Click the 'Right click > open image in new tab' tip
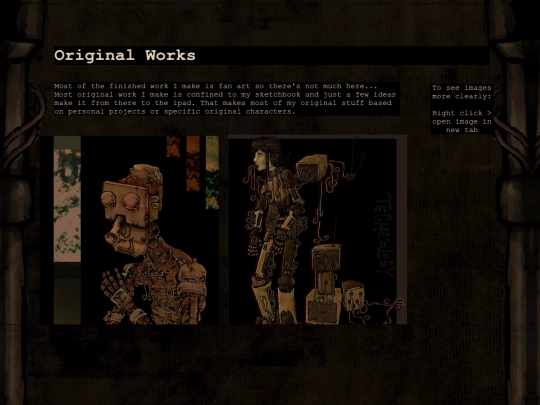 461,122
